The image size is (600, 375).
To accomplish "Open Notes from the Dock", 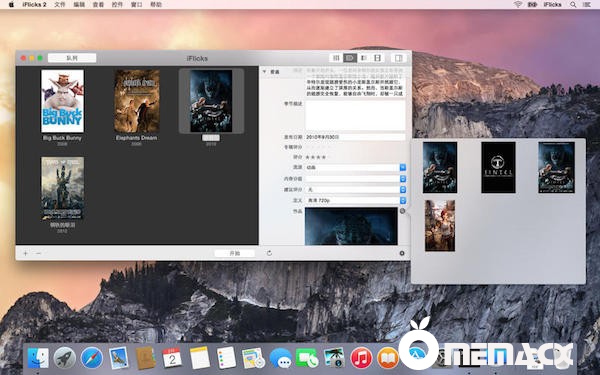I will 200,358.
